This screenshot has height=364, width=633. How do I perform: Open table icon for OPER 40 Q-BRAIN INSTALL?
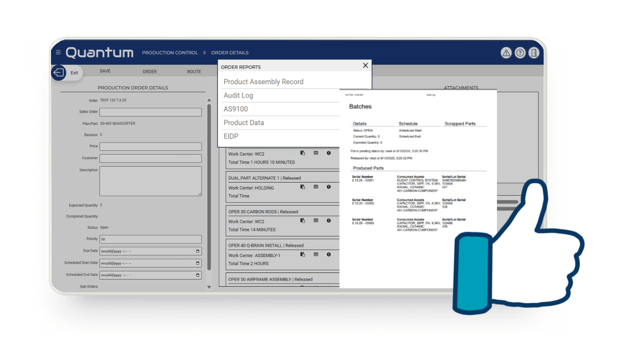click(315, 254)
